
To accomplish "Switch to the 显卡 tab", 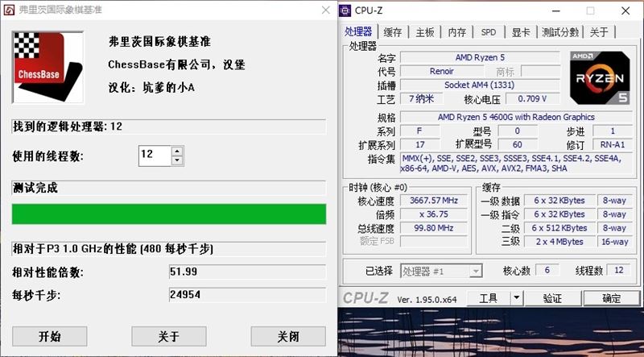I will tap(521, 32).
